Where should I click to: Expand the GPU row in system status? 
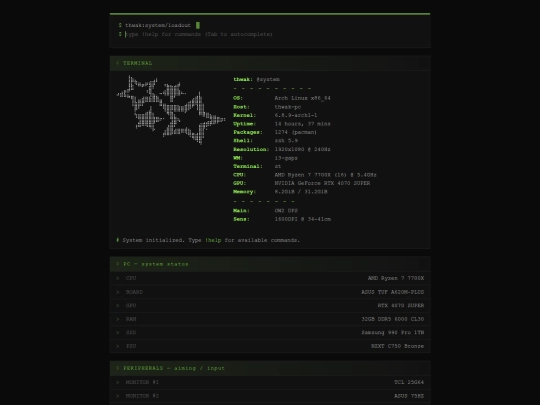point(270,305)
